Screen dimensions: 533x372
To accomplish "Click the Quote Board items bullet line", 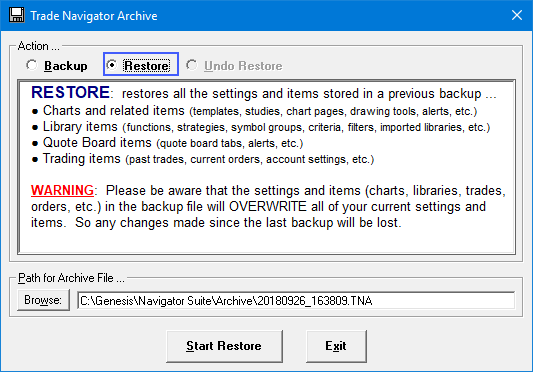I will click(167, 143).
